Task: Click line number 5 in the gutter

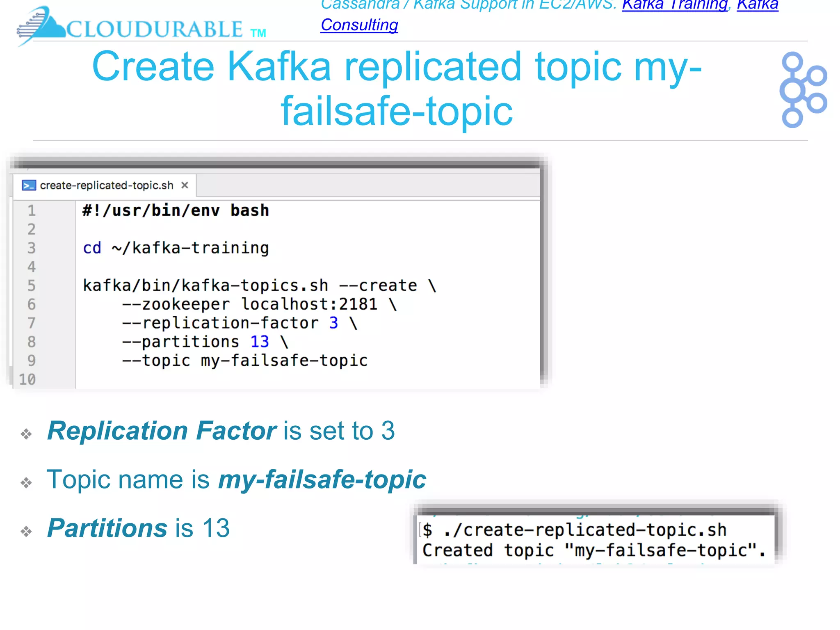Action: click(x=32, y=286)
